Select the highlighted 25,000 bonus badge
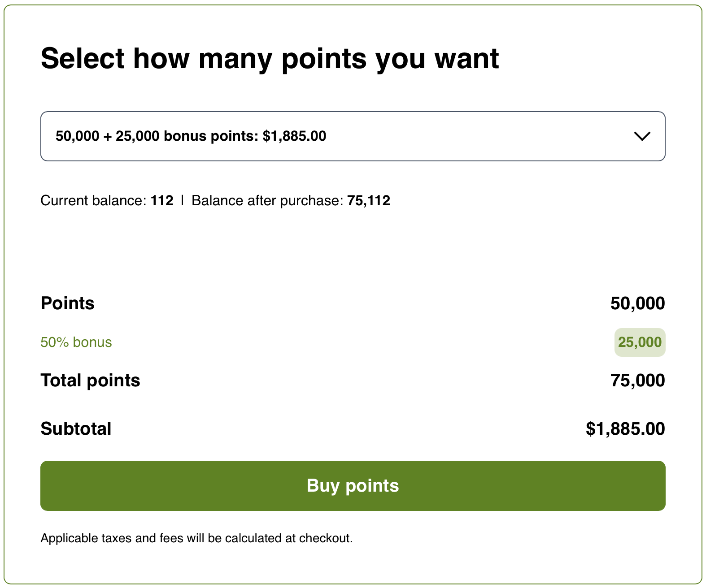Image resolution: width=706 pixels, height=588 pixels. [640, 342]
